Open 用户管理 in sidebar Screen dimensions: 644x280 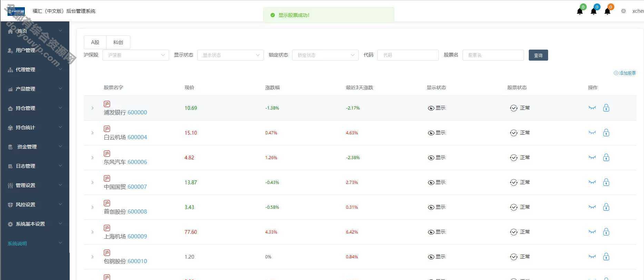(x=34, y=50)
